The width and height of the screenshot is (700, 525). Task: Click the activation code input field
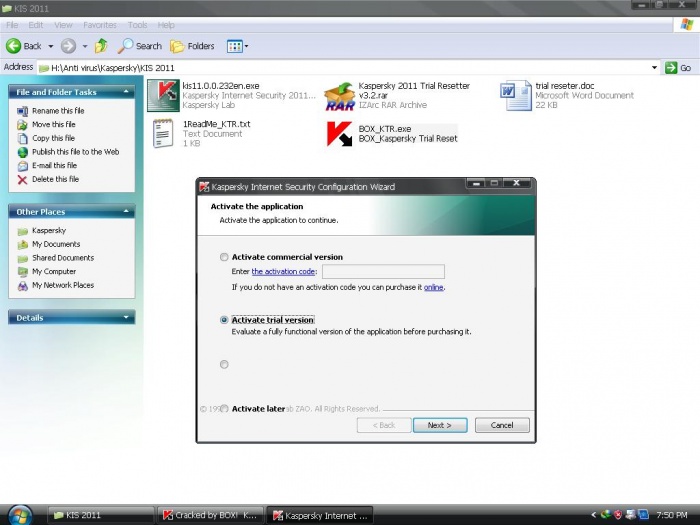click(383, 271)
